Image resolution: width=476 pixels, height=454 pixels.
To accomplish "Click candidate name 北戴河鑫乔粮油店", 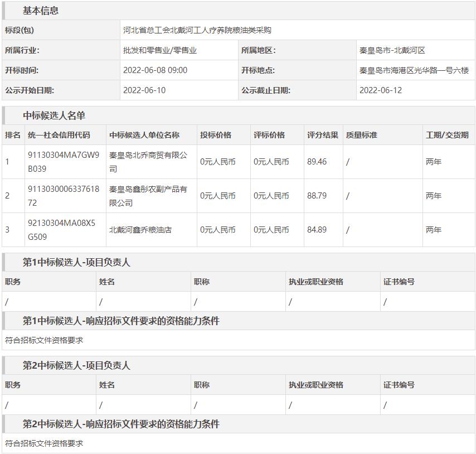I will tap(140, 230).
